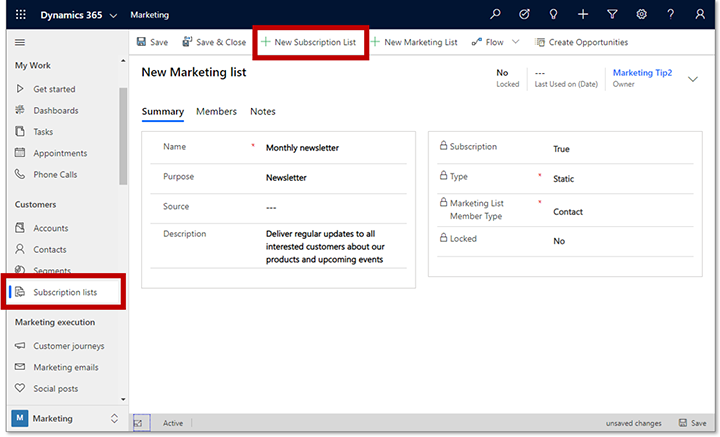720x437 pixels.
Task: Open the app launcher waffle icon
Action: click(21, 15)
